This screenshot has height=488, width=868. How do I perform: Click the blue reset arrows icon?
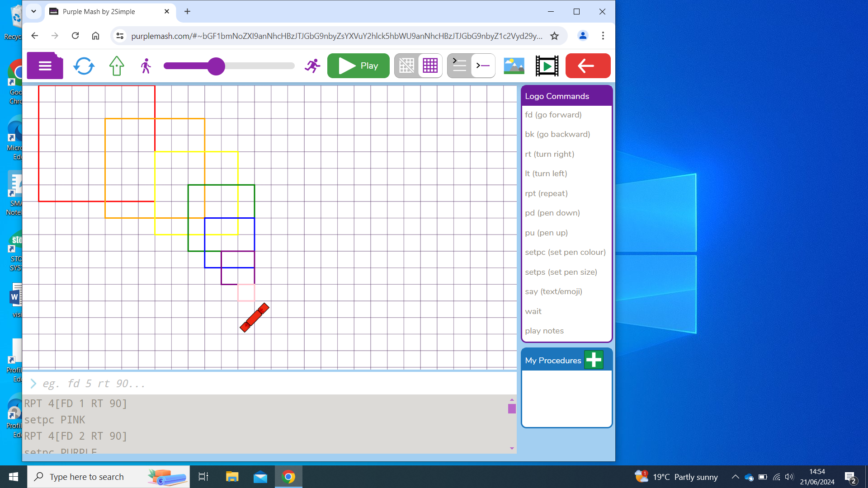[x=84, y=66]
